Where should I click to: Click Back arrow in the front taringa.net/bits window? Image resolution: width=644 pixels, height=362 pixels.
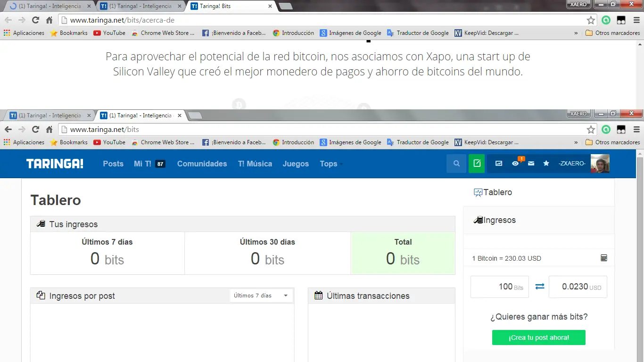(x=8, y=129)
